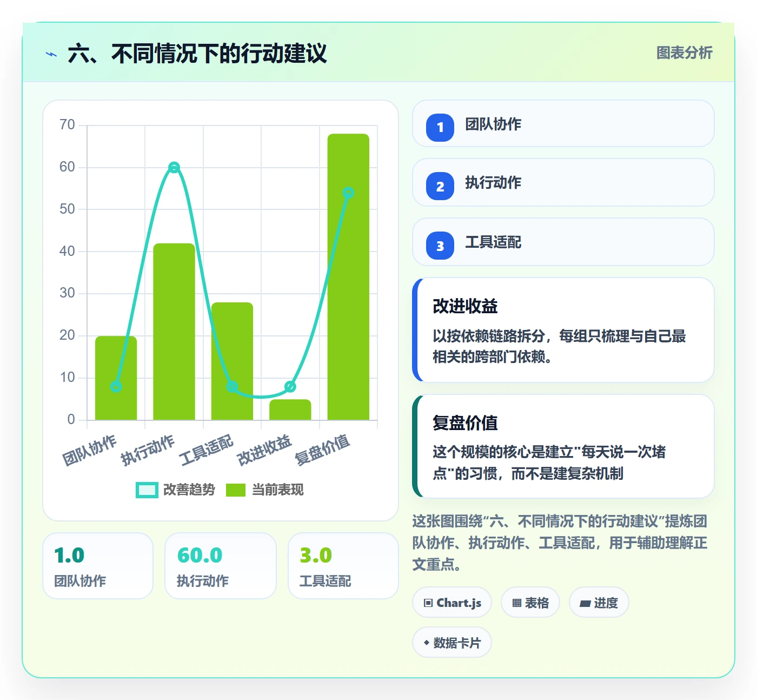The width and height of the screenshot is (757, 700).
Task: Click the green 执行动作 bar in chart
Action: (174, 332)
